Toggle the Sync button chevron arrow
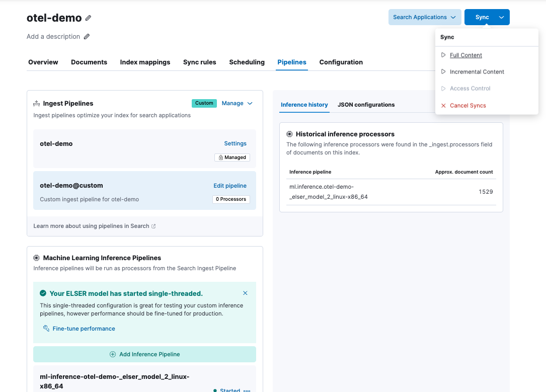 (501, 17)
